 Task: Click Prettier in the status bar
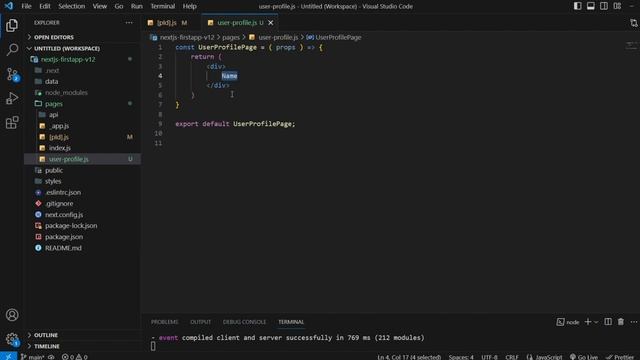click(x=619, y=357)
